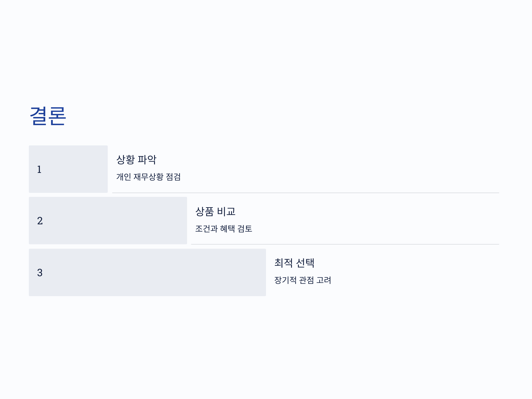This screenshot has height=399, width=532.
Task: Click the word '파악' in the first heading
Action: click(x=147, y=159)
